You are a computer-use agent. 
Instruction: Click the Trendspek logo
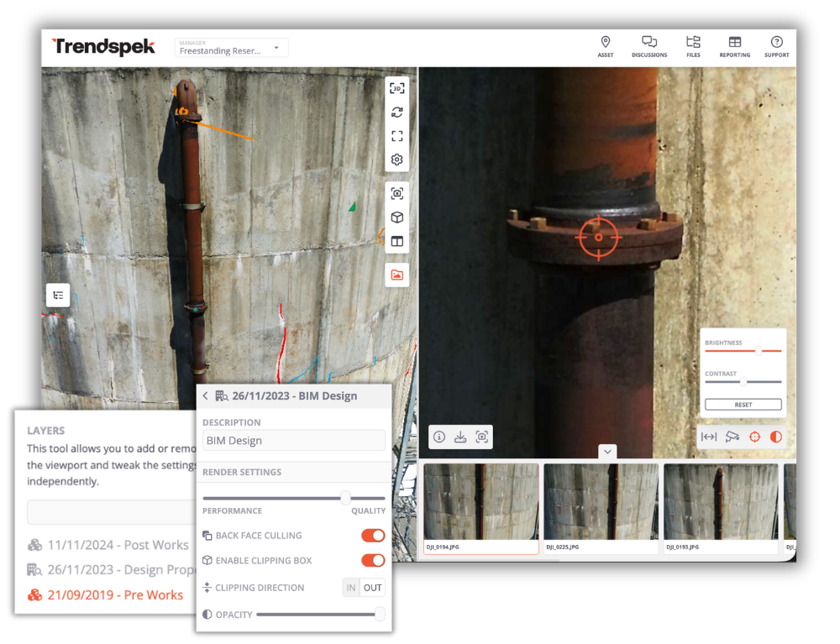pyautogui.click(x=103, y=46)
